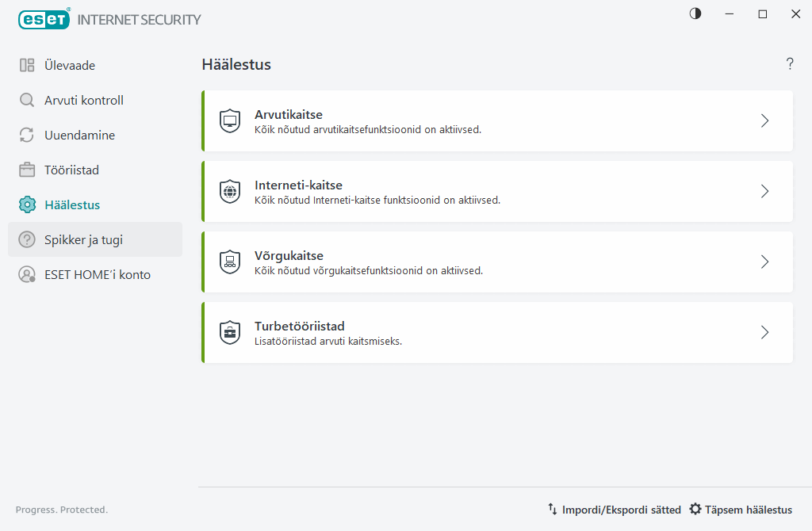Toggle the dark/light contrast mode icon

[695, 14]
